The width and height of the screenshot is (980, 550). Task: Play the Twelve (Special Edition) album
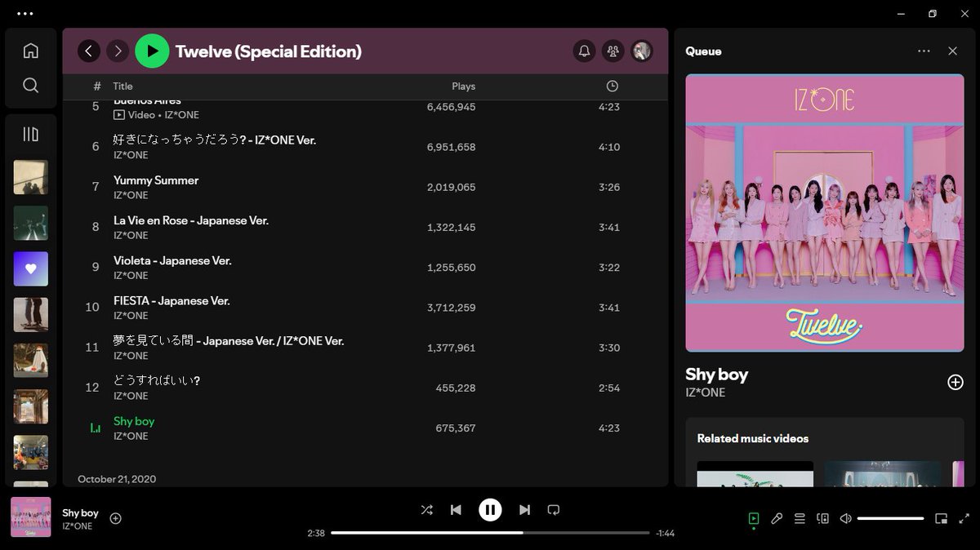coord(152,51)
